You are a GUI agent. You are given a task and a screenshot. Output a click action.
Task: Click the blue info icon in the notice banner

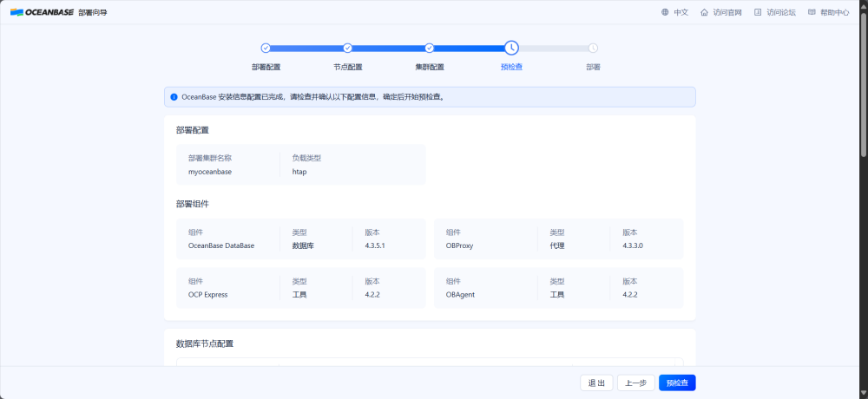[x=174, y=97]
